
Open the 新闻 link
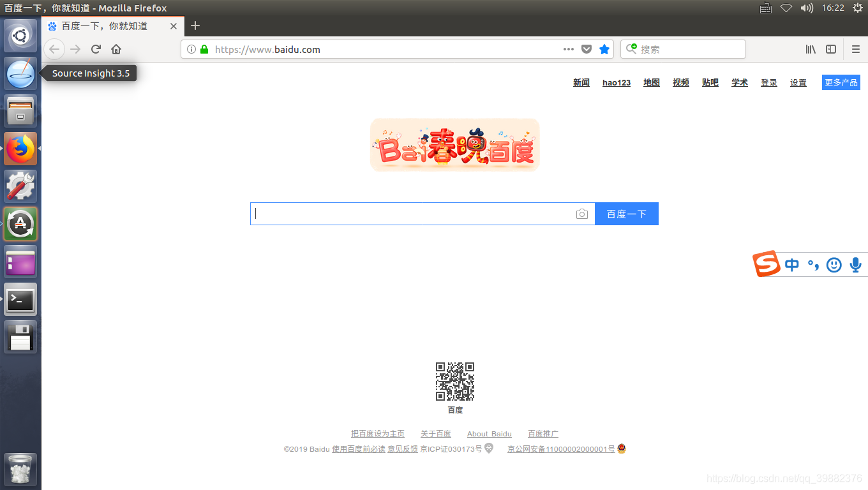(581, 83)
